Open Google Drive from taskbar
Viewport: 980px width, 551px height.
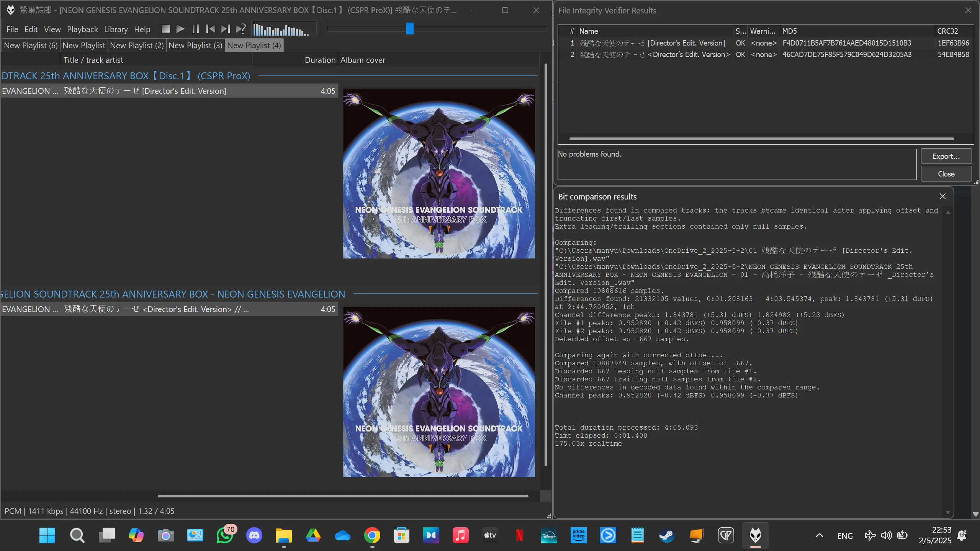(x=313, y=535)
